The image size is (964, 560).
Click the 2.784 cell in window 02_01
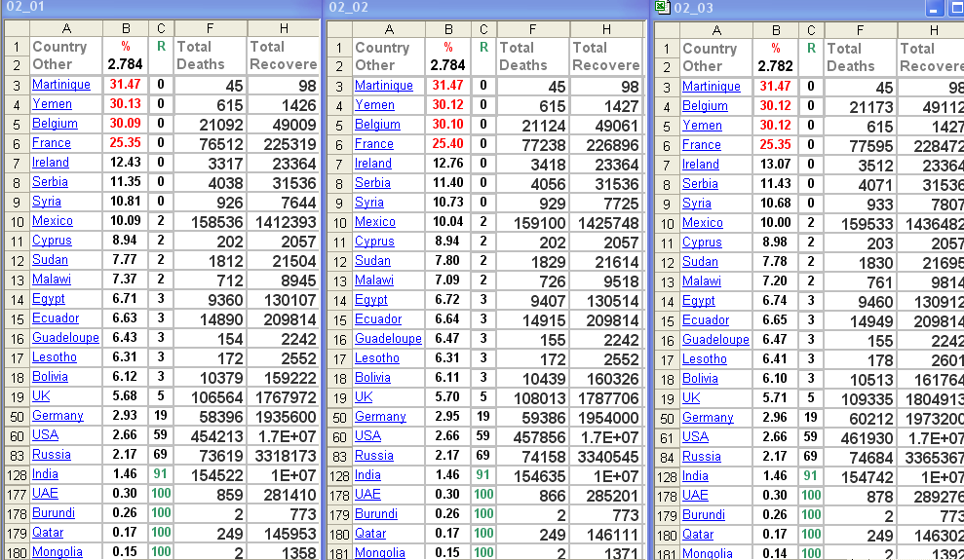pos(126,64)
